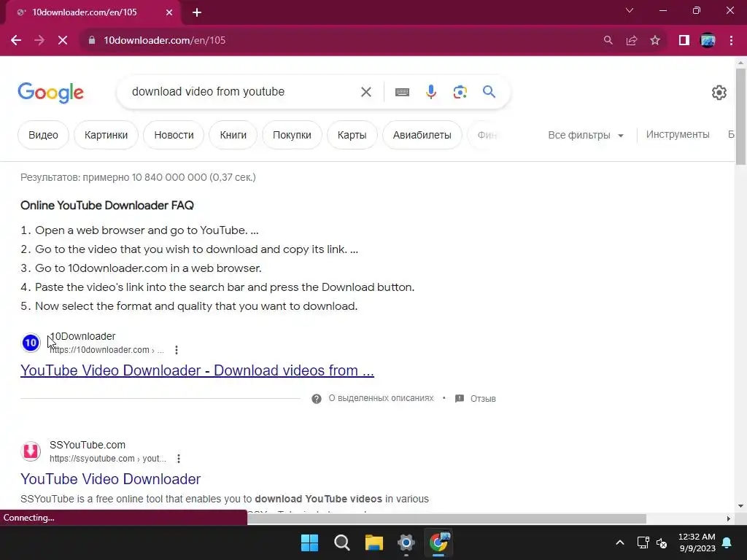
Task: Go to the Google logo homepage
Action: (x=50, y=93)
